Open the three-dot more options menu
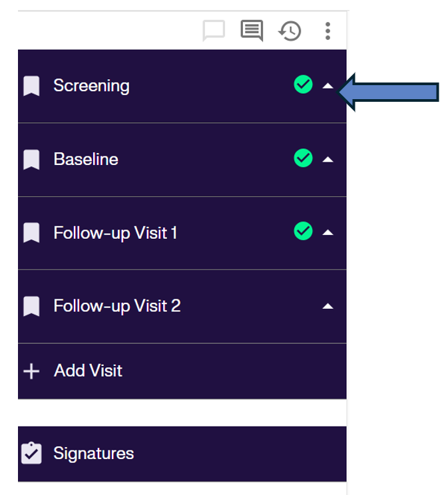 click(328, 31)
